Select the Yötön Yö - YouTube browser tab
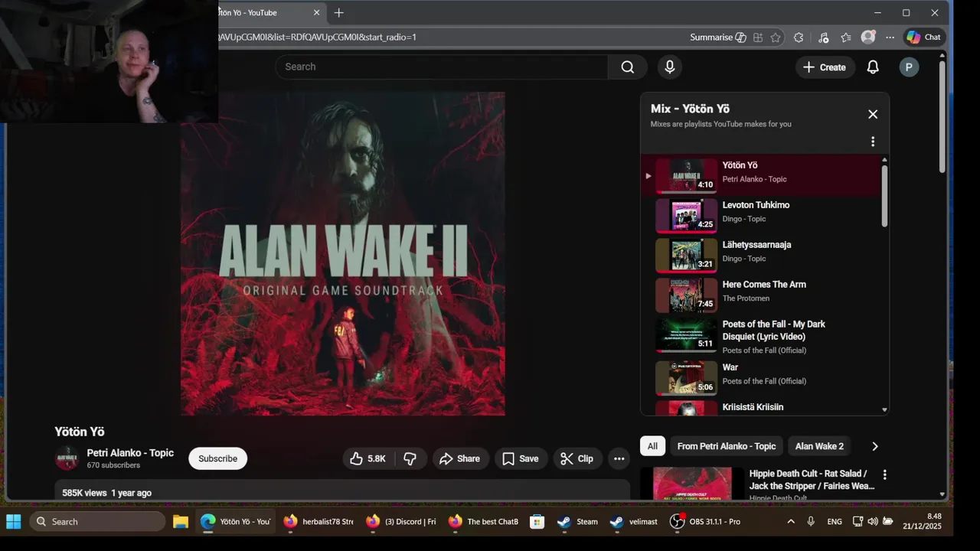Viewport: 980px width, 551px height. [262, 12]
